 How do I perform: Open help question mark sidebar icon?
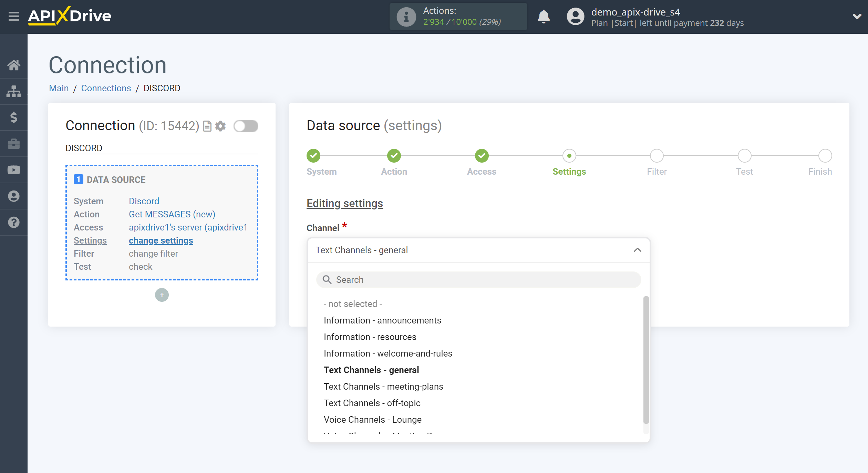pos(14,222)
